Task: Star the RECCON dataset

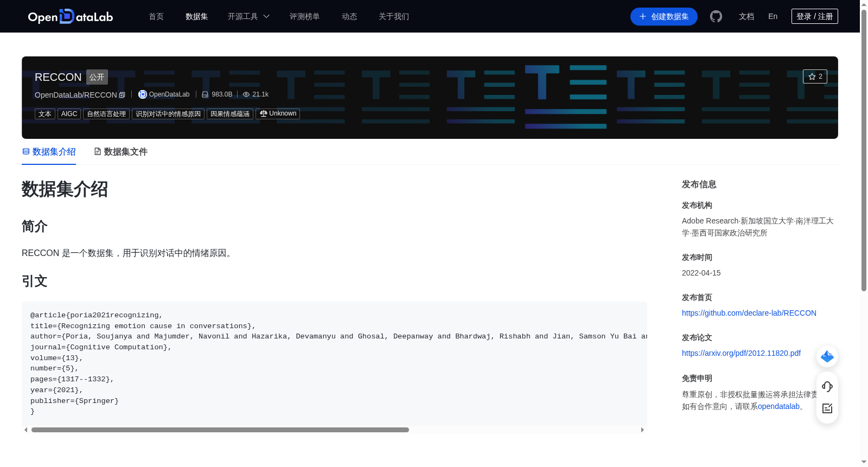Action: pos(815,76)
